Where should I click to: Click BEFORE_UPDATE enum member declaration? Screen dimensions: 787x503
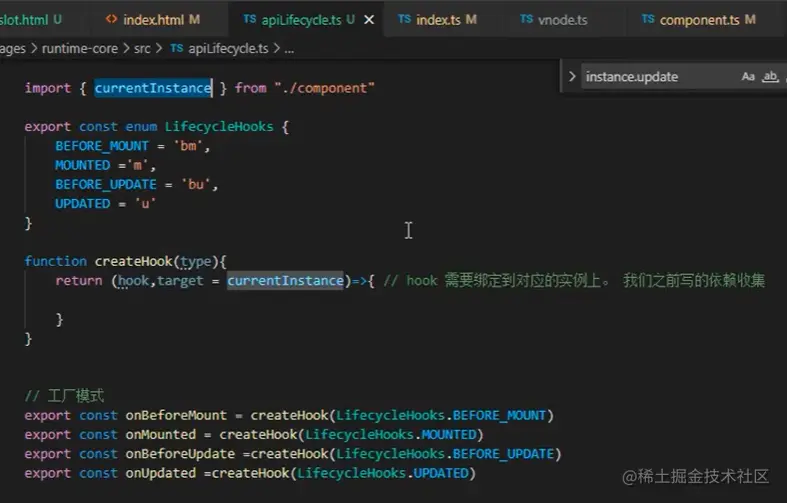[x=106, y=184]
